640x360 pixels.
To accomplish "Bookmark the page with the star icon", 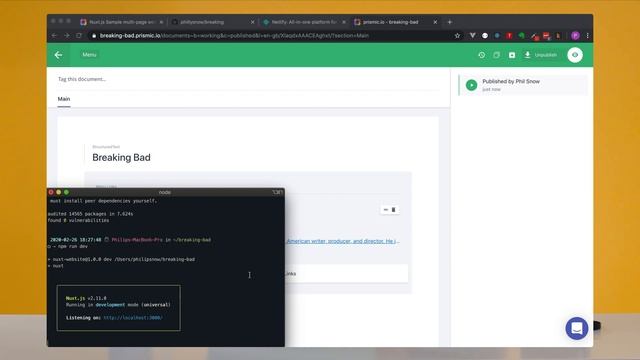I will (457, 36).
